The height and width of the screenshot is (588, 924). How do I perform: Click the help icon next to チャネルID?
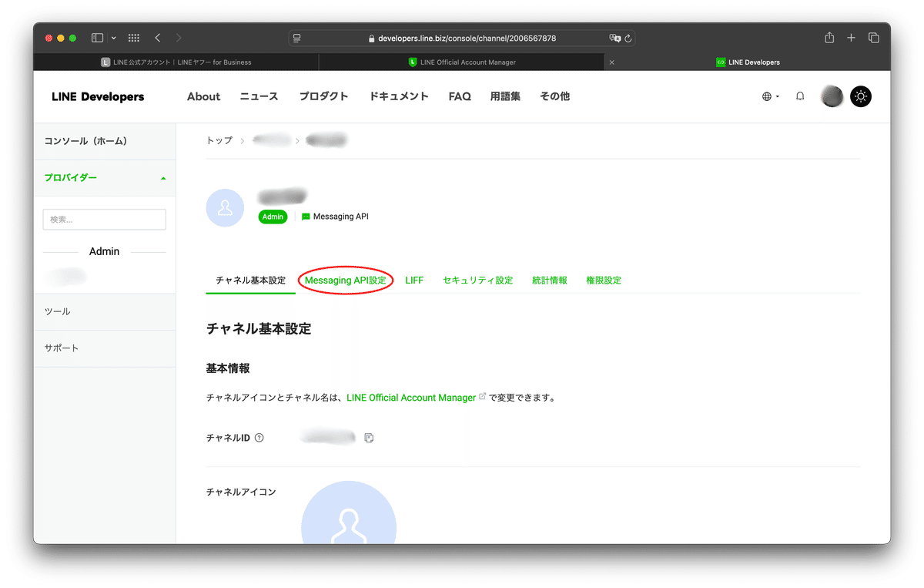pyautogui.click(x=259, y=437)
